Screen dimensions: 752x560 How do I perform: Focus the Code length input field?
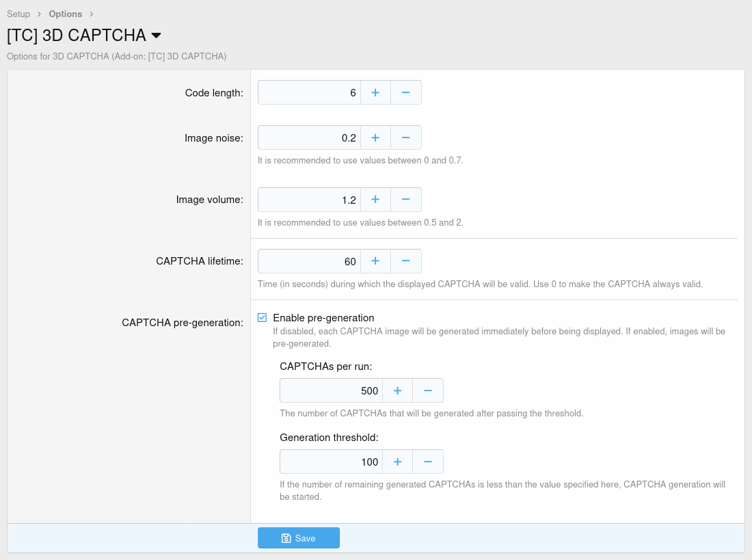(309, 92)
